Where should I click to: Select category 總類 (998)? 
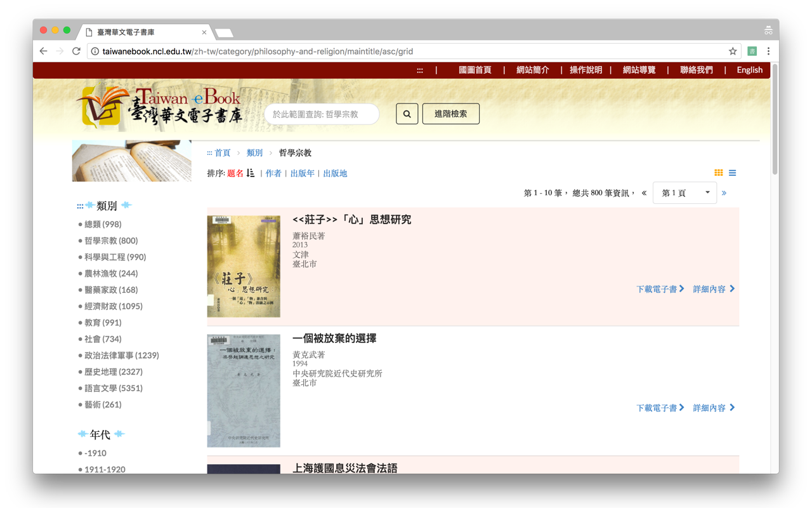103,224
